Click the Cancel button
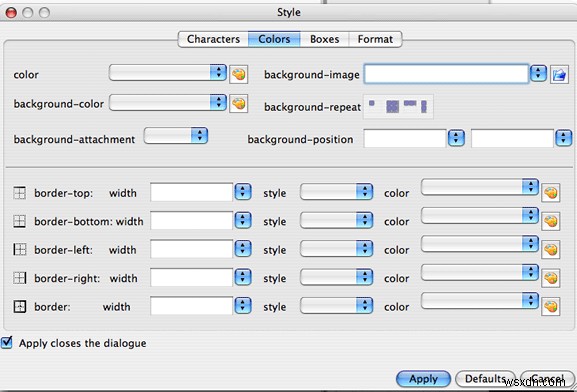577x392 pixels. pos(548,379)
